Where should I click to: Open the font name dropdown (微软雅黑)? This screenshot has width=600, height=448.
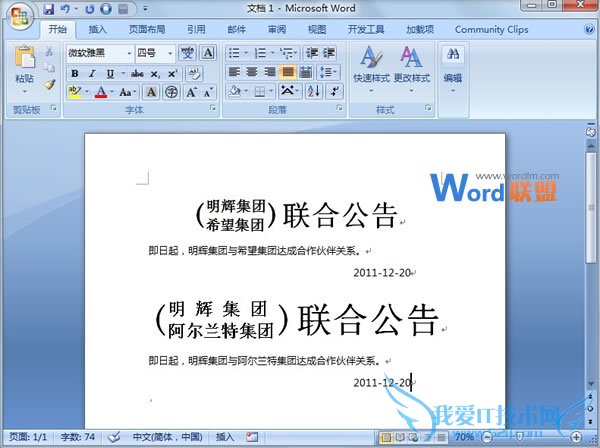(129, 53)
